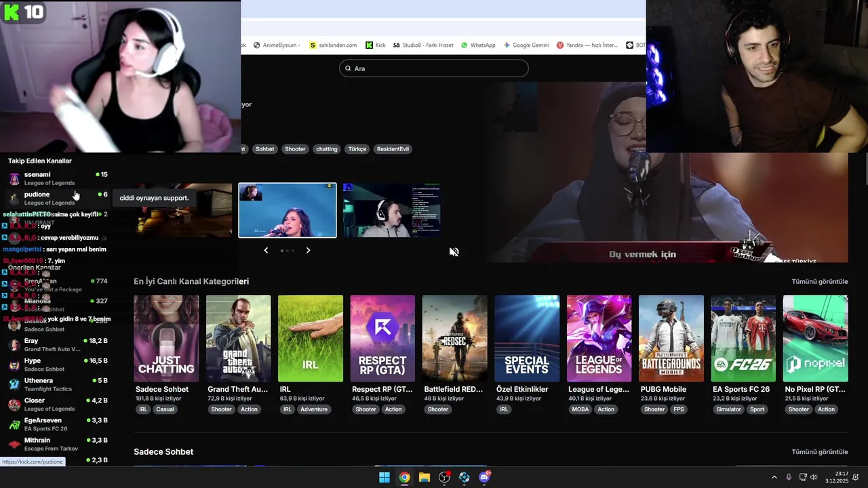Open Discord from the taskbar
Image resolution: width=868 pixels, height=488 pixels.
click(484, 477)
